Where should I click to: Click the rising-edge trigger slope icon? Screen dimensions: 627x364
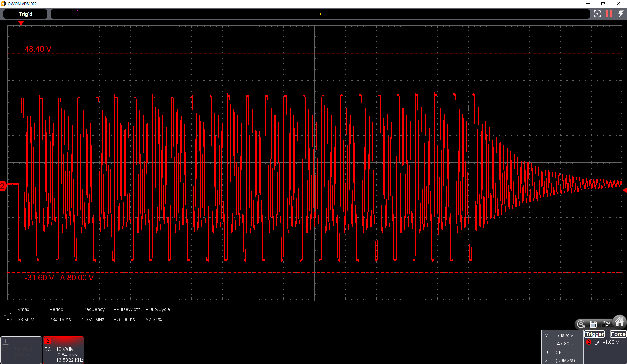[598, 342]
